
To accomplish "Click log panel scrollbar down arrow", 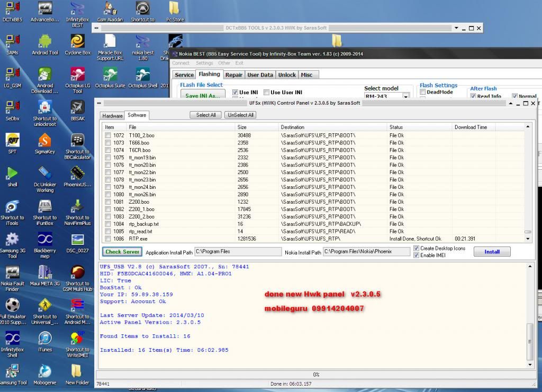I will pyautogui.click(x=530, y=364).
